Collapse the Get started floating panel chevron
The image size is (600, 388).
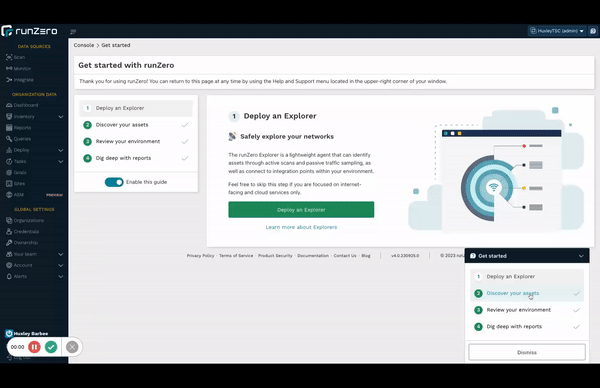(581, 256)
